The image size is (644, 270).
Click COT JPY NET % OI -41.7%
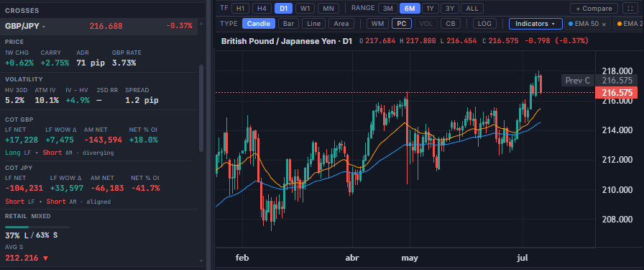click(146, 188)
